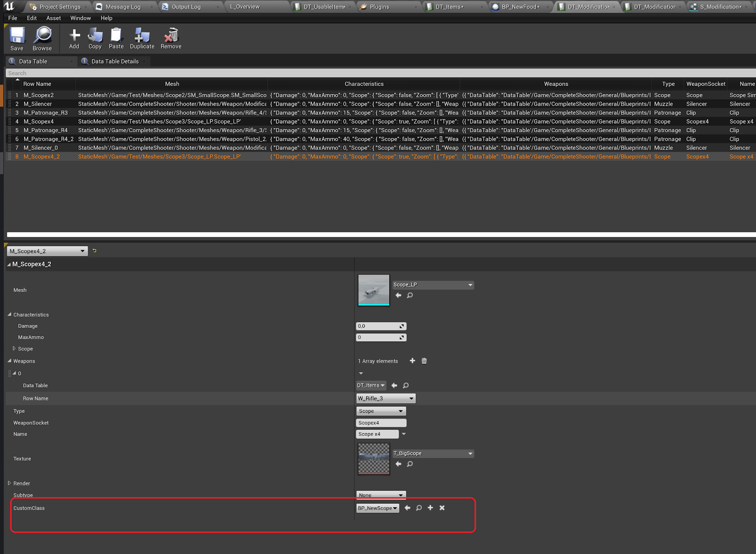Open the DT_Items data table dropdown

(x=371, y=385)
